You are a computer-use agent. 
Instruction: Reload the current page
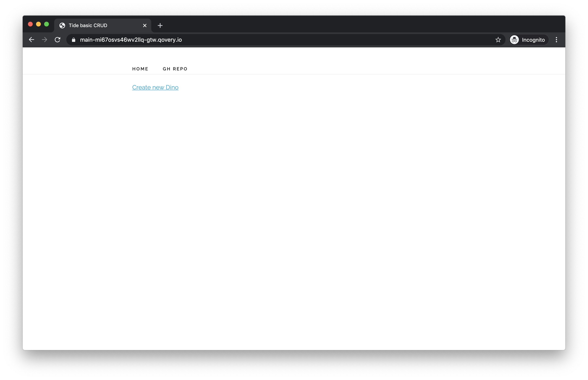(57, 40)
